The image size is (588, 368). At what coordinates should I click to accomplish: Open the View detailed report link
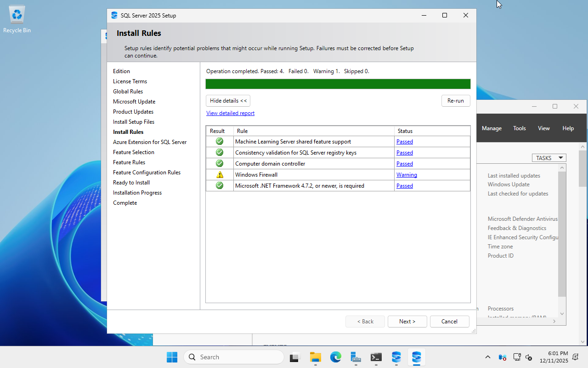coord(230,113)
